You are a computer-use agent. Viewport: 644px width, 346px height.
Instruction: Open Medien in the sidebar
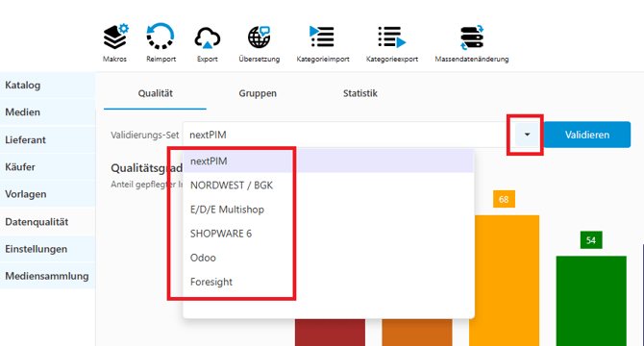coord(48,112)
